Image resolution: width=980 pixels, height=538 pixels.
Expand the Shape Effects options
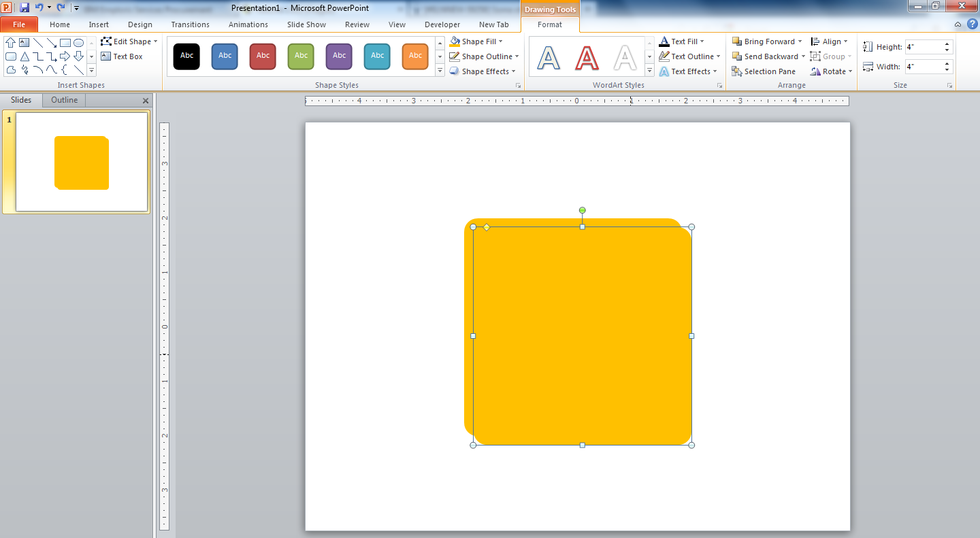(x=483, y=71)
